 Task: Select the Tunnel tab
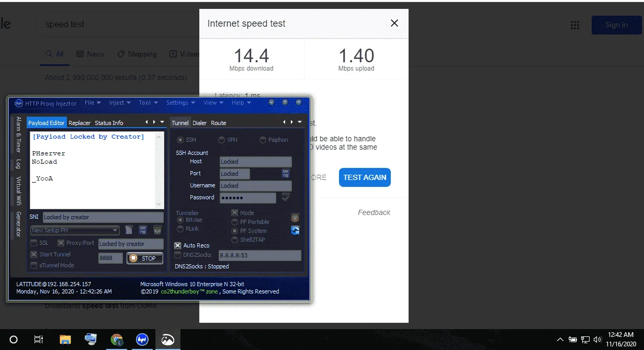[180, 123]
